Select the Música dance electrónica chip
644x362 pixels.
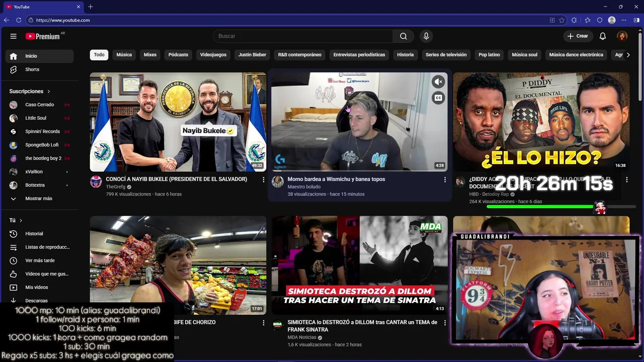(x=576, y=55)
